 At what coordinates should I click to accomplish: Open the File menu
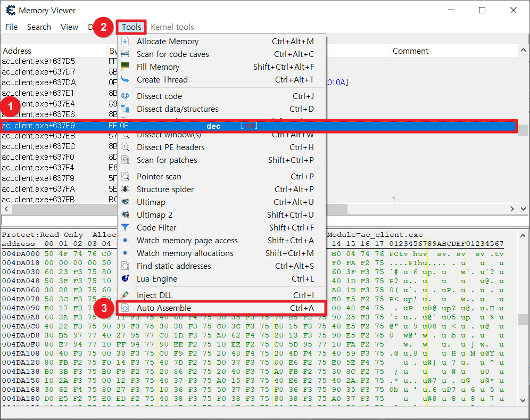coord(12,27)
